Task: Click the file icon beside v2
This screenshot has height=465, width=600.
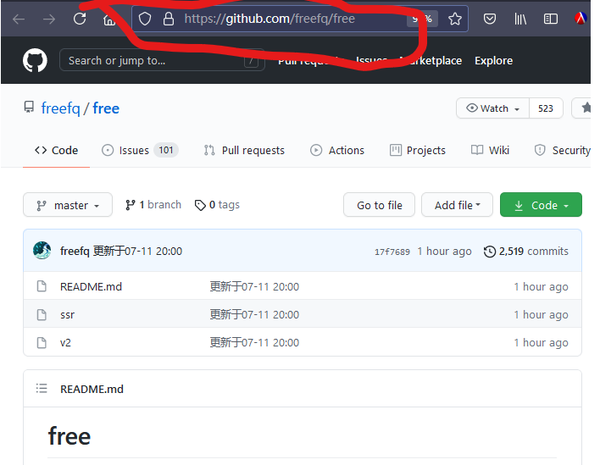Action: pos(41,343)
